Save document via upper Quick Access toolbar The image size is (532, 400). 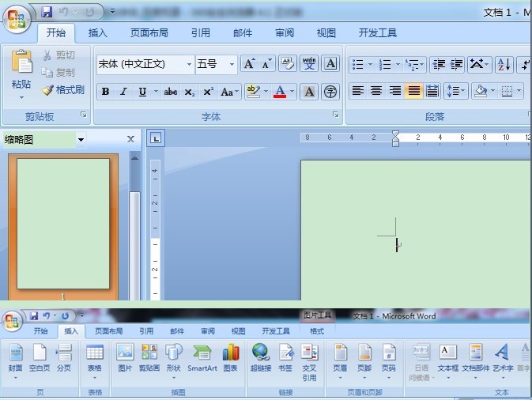[47, 12]
